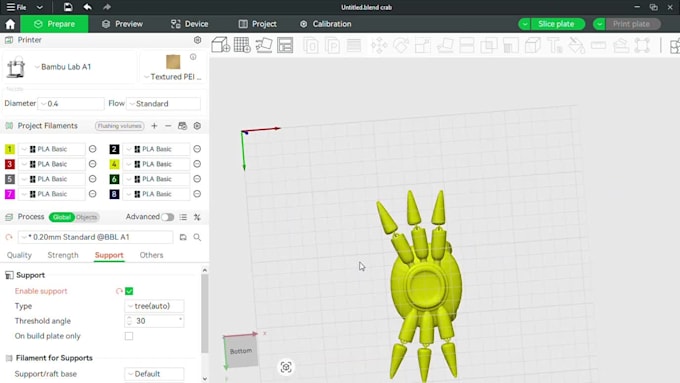Open the Textured PEI plate type dropdown
The height and width of the screenshot is (383, 680).
(173, 77)
